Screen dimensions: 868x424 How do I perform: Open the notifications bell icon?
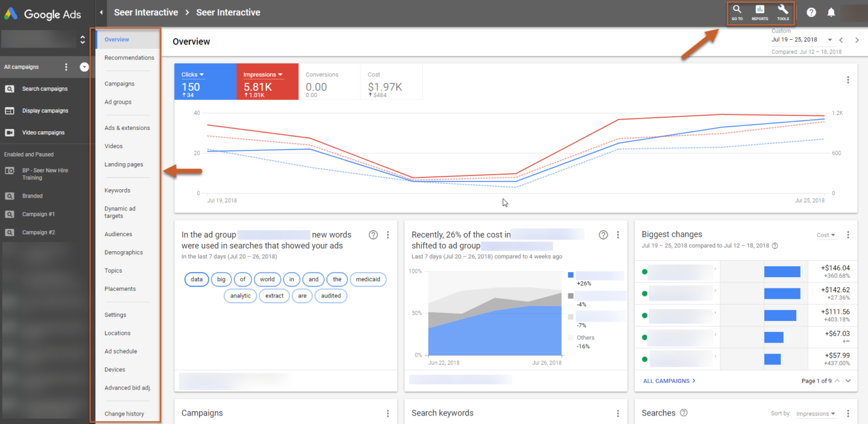831,12
